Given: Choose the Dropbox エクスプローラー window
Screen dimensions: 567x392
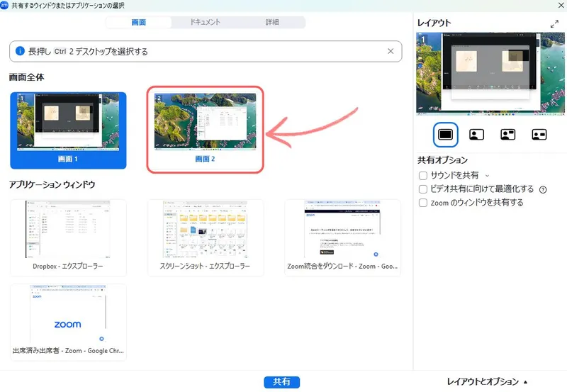Looking at the screenshot, I should pos(68,237).
